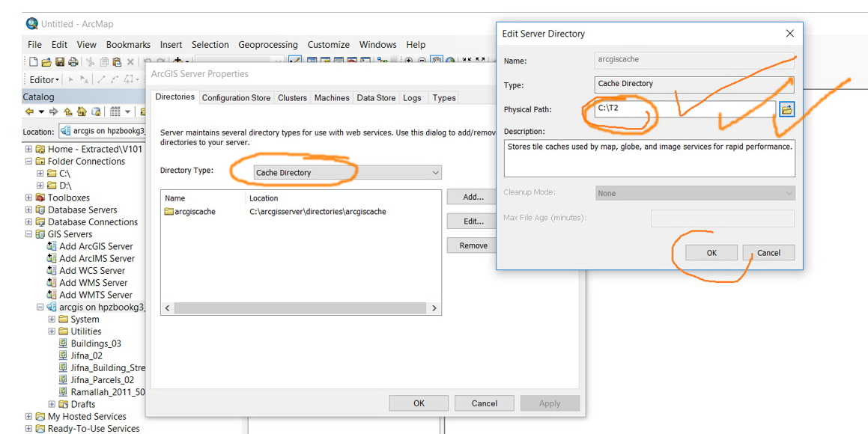Click the Edit Tool arrow on Editor toolbar
The height and width of the screenshot is (434, 868).
[x=71, y=79]
